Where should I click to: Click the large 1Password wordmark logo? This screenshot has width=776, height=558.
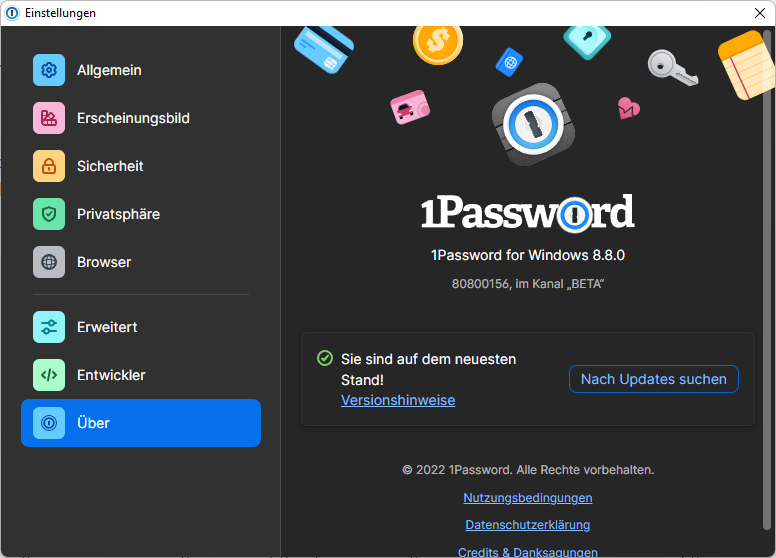coord(528,213)
